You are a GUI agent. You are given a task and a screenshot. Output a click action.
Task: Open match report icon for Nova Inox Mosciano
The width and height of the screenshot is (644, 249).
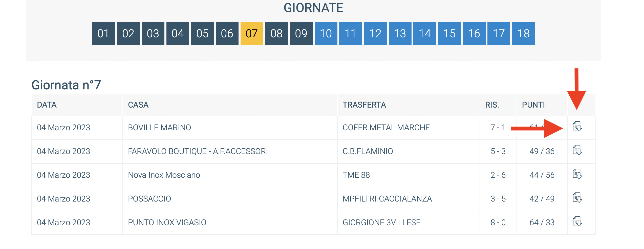coord(577,174)
